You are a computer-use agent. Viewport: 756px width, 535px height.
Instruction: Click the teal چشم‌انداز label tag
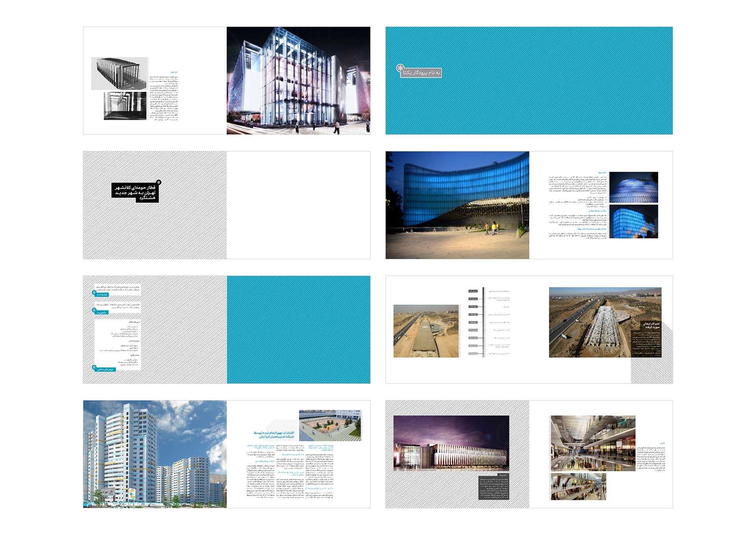[102, 295]
